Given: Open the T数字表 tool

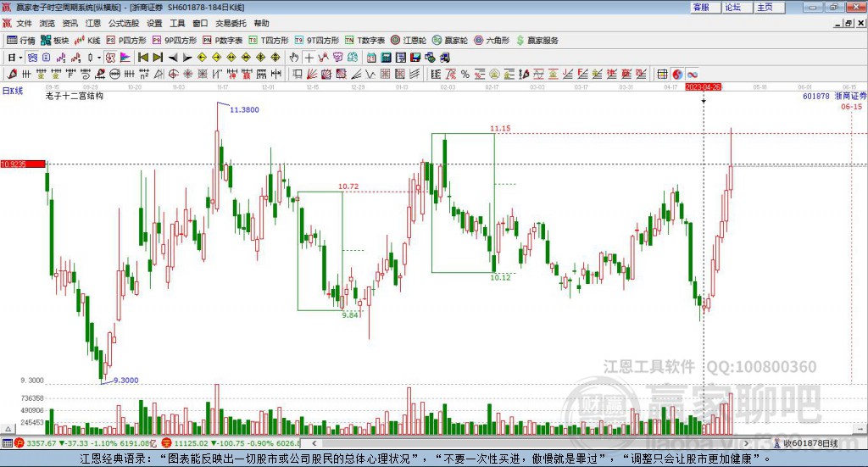Looking at the screenshot, I should (x=364, y=41).
